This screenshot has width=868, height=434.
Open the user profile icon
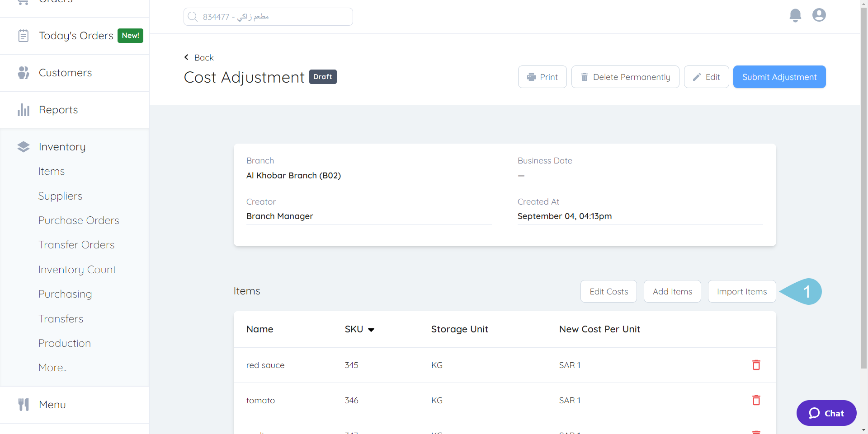coord(819,15)
